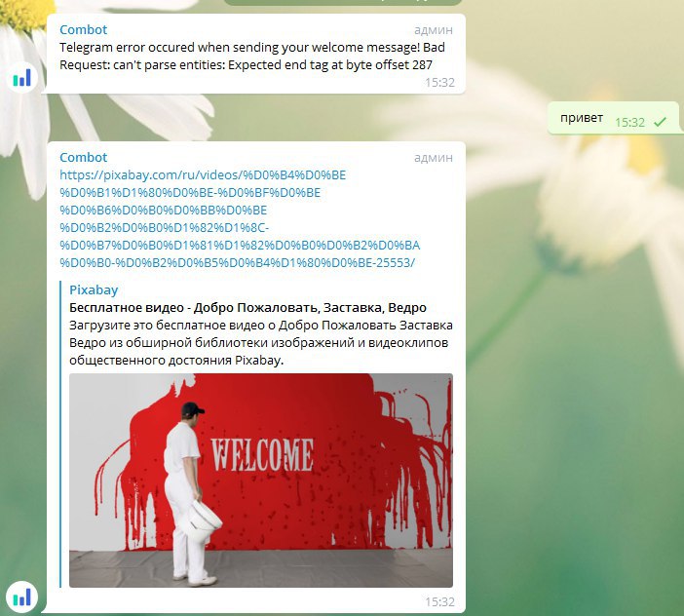Click the bold title 'Бесплатное видео - Добро Пожаловать'
This screenshot has width=684, height=616.
(247, 308)
